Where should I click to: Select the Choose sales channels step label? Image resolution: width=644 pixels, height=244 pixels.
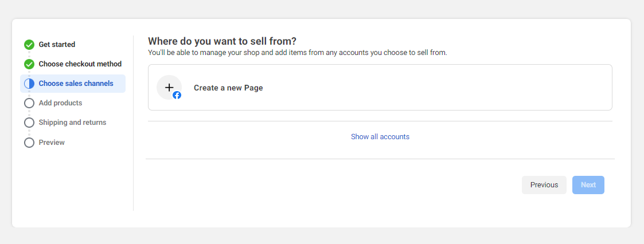click(76, 84)
